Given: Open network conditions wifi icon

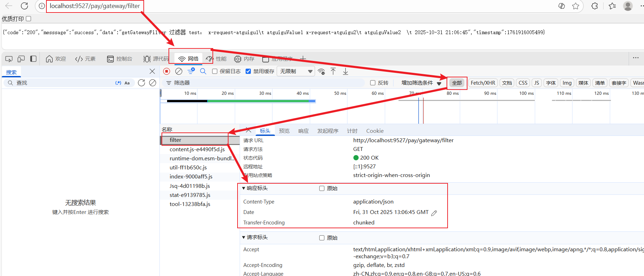Looking at the screenshot, I should pos(321,71).
